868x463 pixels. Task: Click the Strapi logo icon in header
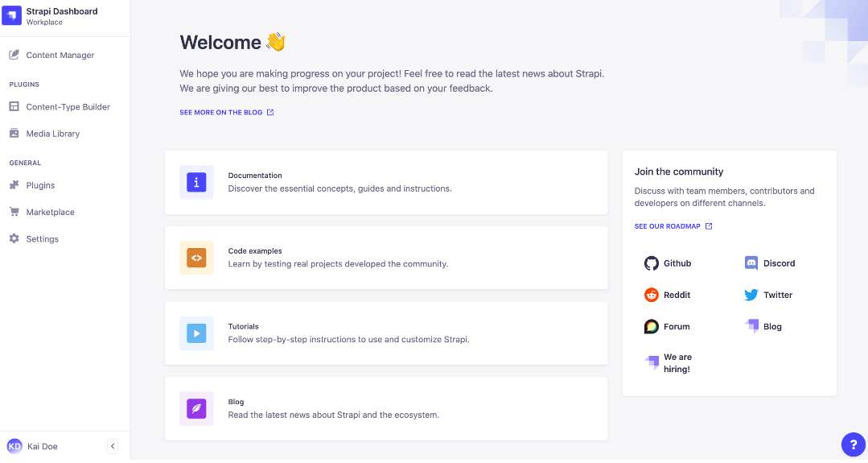click(12, 16)
